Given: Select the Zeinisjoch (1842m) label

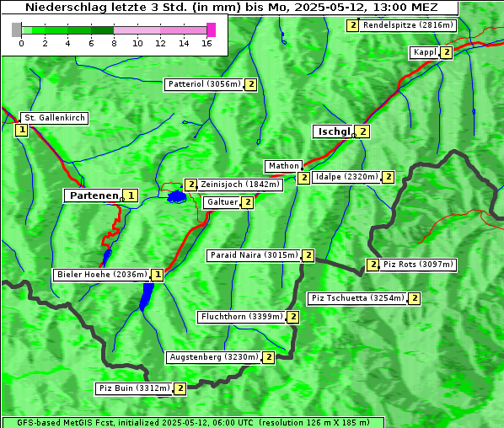Looking at the screenshot, I should pos(240,185).
